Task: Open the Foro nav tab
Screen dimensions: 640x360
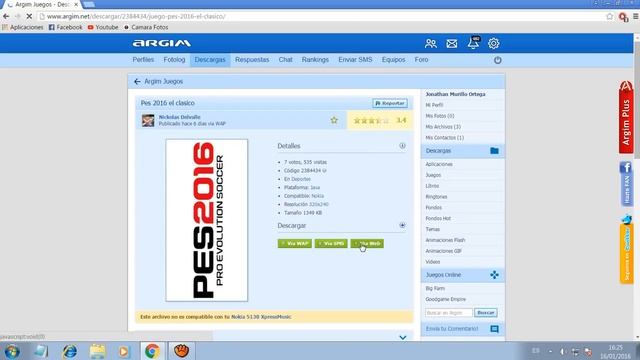Action: click(421, 60)
